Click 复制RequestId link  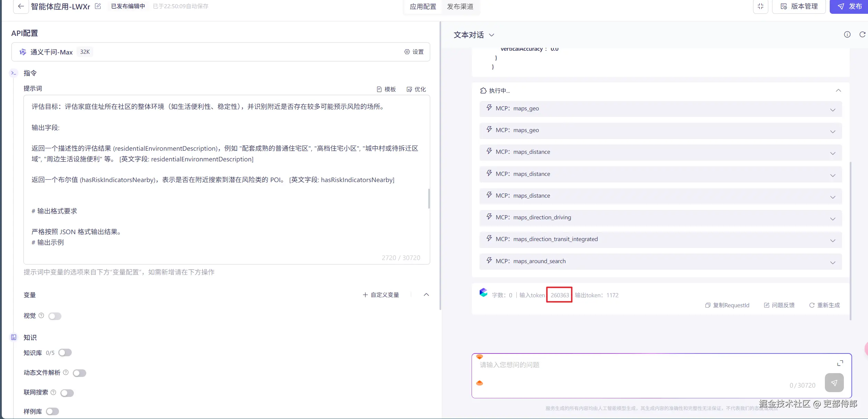[x=727, y=305]
